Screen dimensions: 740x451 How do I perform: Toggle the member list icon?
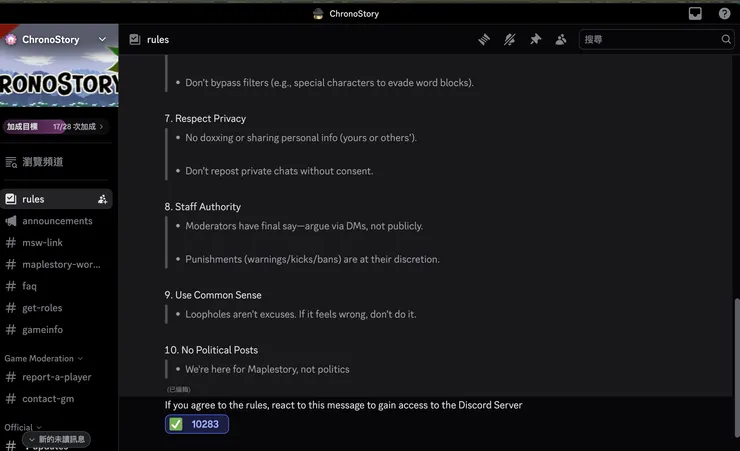click(x=561, y=39)
